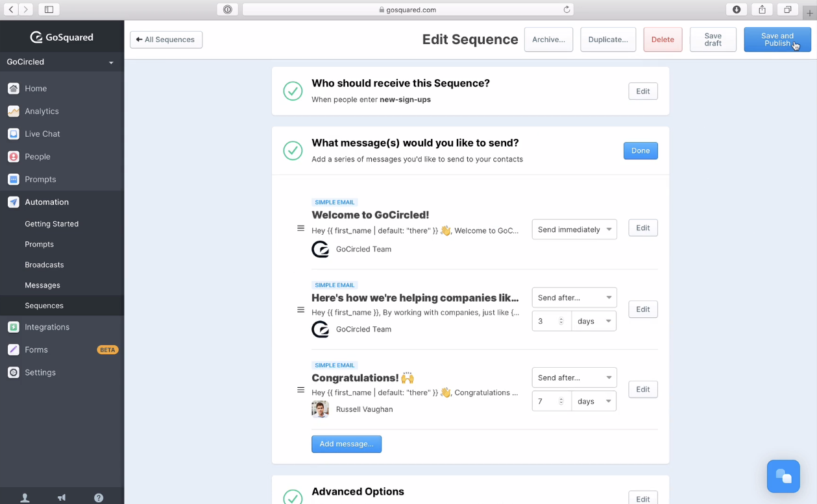Open the Send after dropdown for second email
The height and width of the screenshot is (504, 817).
(574, 297)
